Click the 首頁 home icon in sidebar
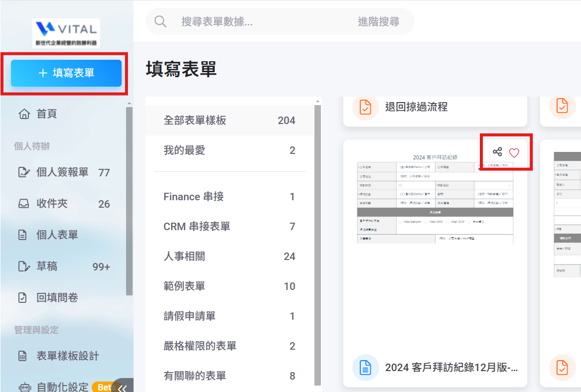This screenshot has width=581, height=392. pos(23,114)
